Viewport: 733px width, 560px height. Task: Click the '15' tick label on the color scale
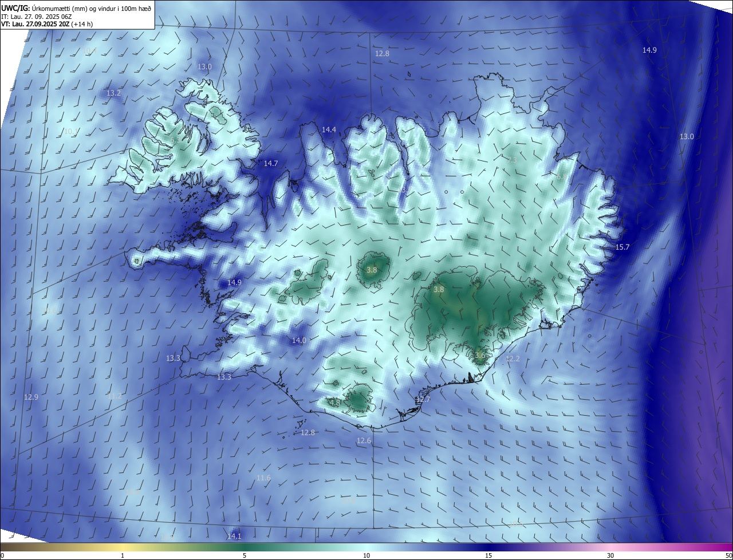488,555
